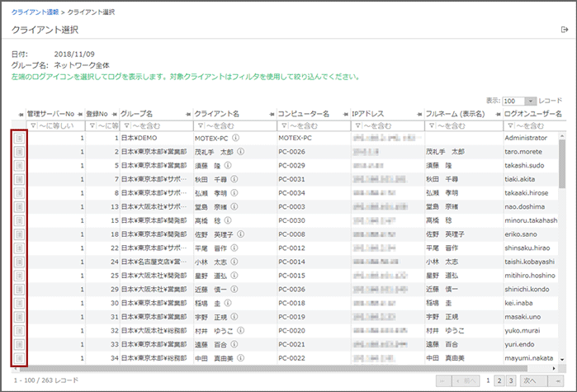The width and height of the screenshot is (577, 392).
Task: Click info icon next to 中田 真由美
Action: pyautogui.click(x=241, y=358)
